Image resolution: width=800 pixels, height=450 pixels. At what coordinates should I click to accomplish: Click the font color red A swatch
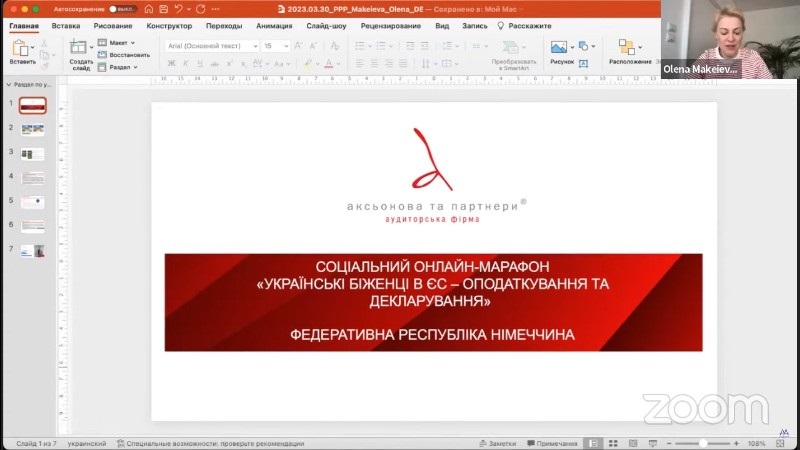[329, 64]
